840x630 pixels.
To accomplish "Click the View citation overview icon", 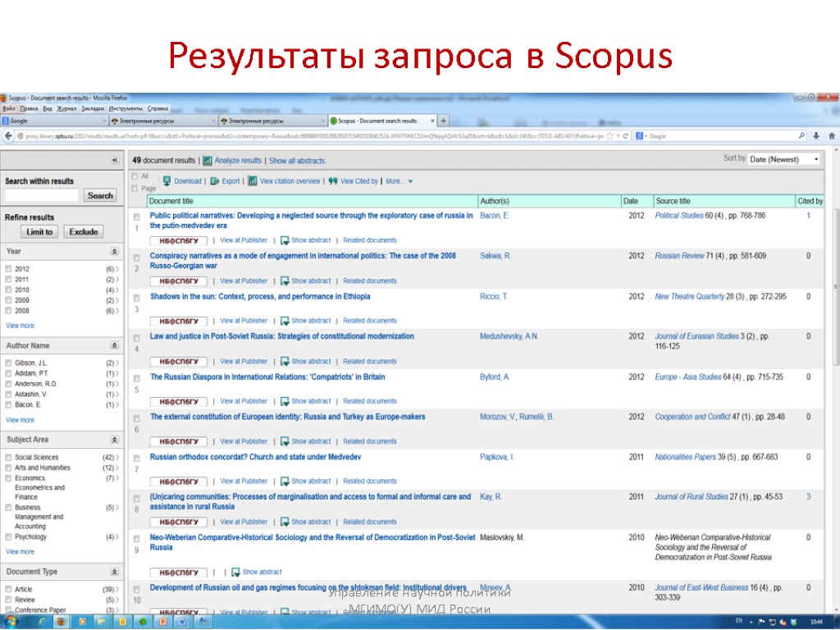I will (x=253, y=181).
